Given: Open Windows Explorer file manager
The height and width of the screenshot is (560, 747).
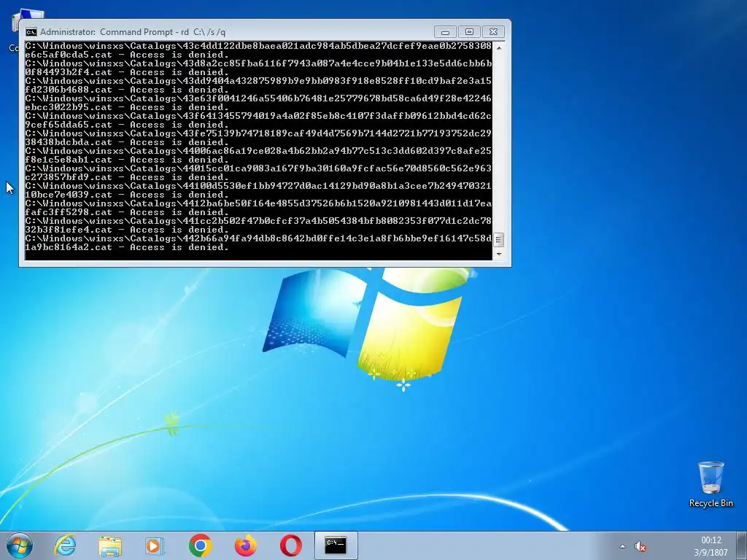Looking at the screenshot, I should [x=110, y=545].
